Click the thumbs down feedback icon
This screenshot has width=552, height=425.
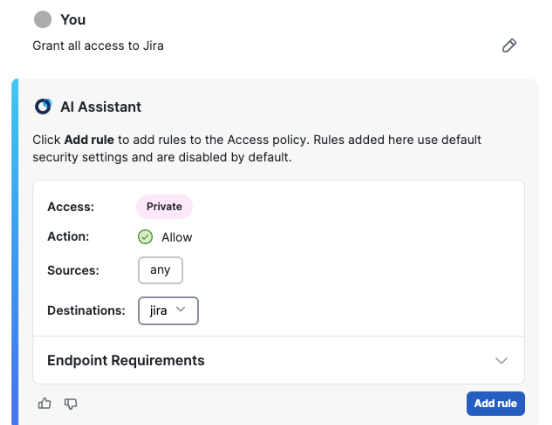point(71,404)
